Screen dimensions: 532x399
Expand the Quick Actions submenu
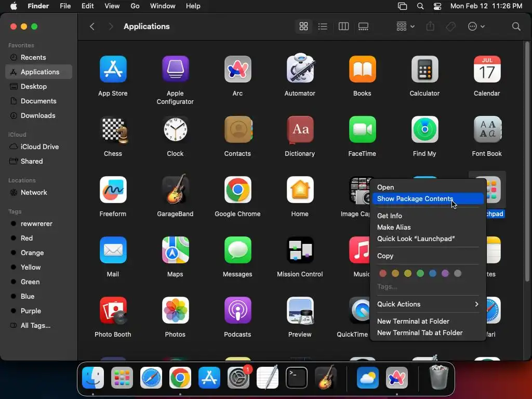tap(428, 304)
